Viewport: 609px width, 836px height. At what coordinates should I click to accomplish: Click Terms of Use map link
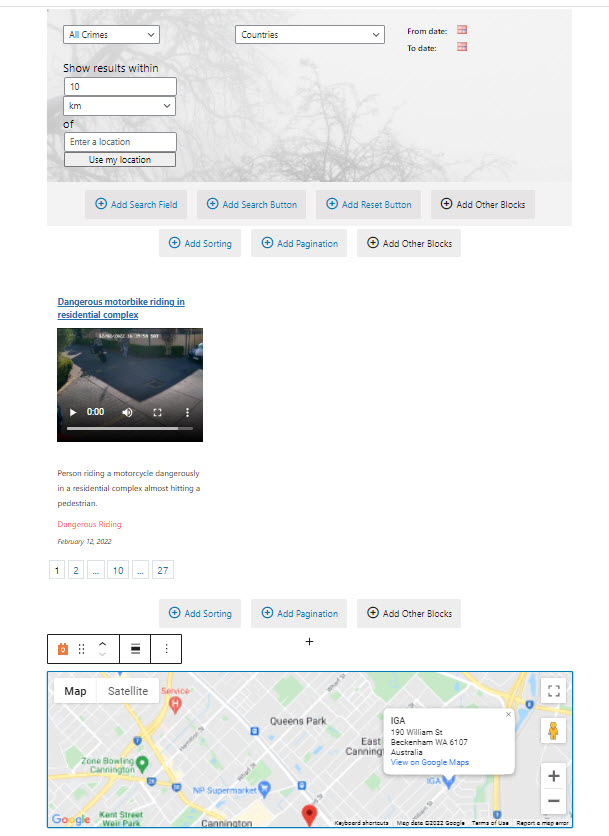(x=490, y=823)
